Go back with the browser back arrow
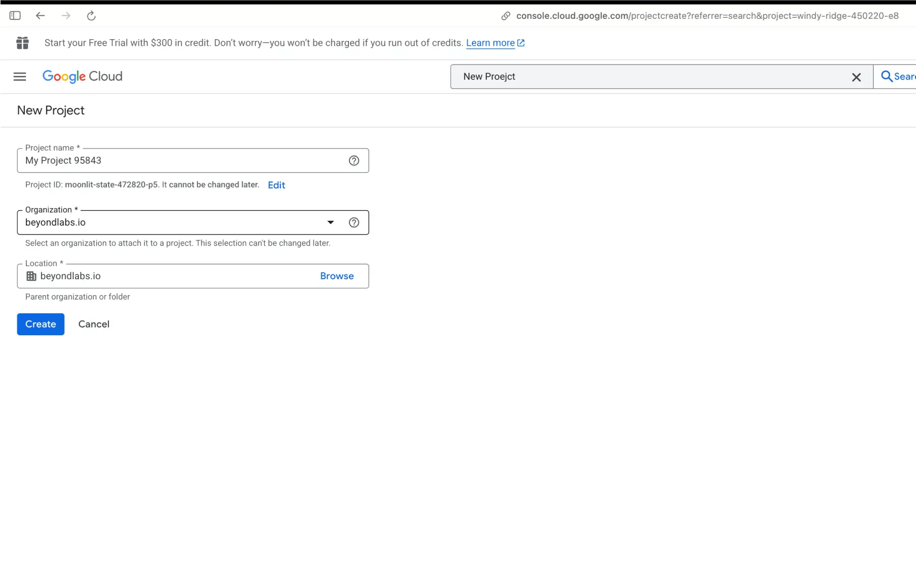This screenshot has width=916, height=588. (40, 16)
